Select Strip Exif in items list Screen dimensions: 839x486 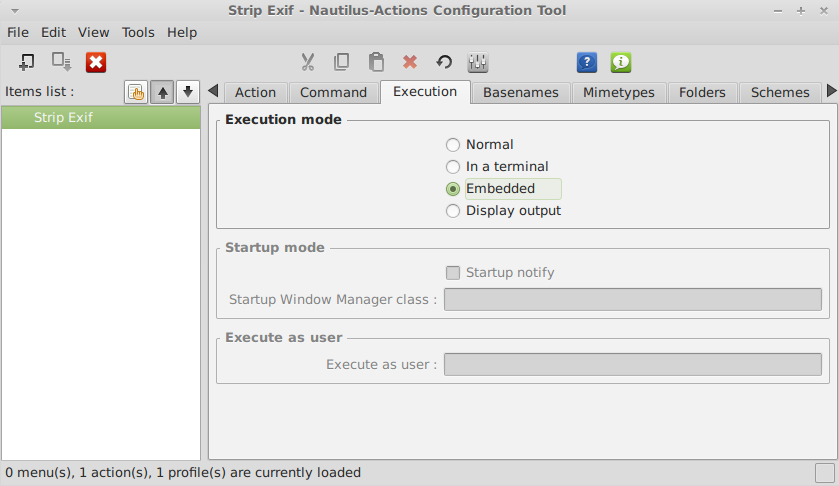click(x=101, y=117)
